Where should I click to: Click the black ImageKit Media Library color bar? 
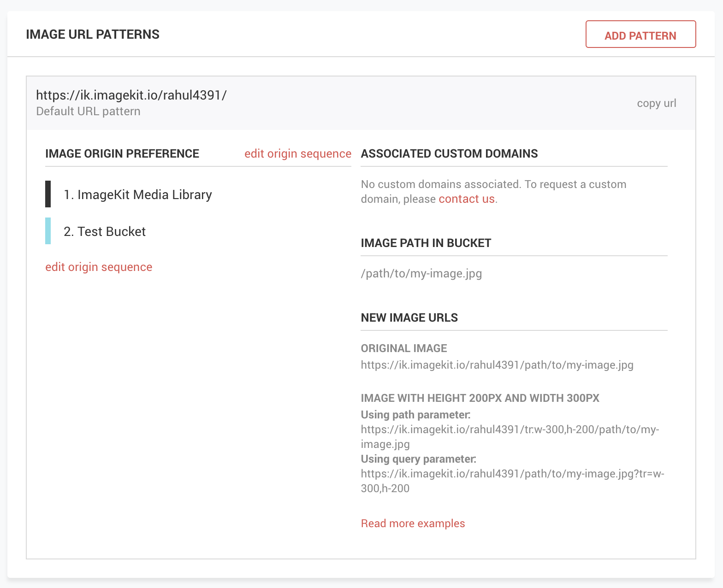(x=48, y=194)
